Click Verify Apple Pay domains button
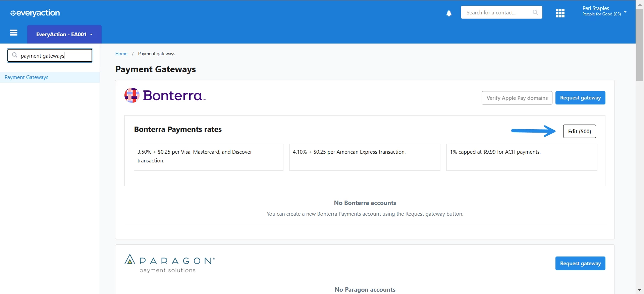This screenshot has height=294, width=644. (517, 98)
